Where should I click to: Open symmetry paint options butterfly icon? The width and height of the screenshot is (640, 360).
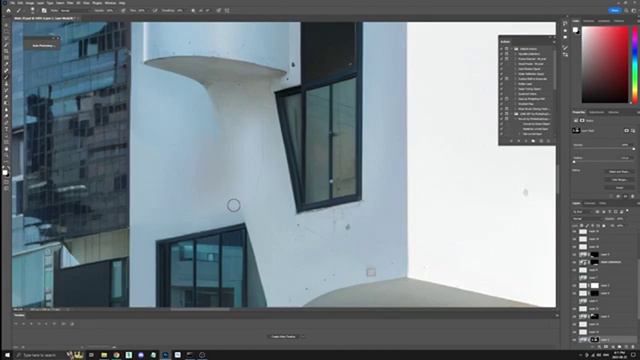coord(227,11)
